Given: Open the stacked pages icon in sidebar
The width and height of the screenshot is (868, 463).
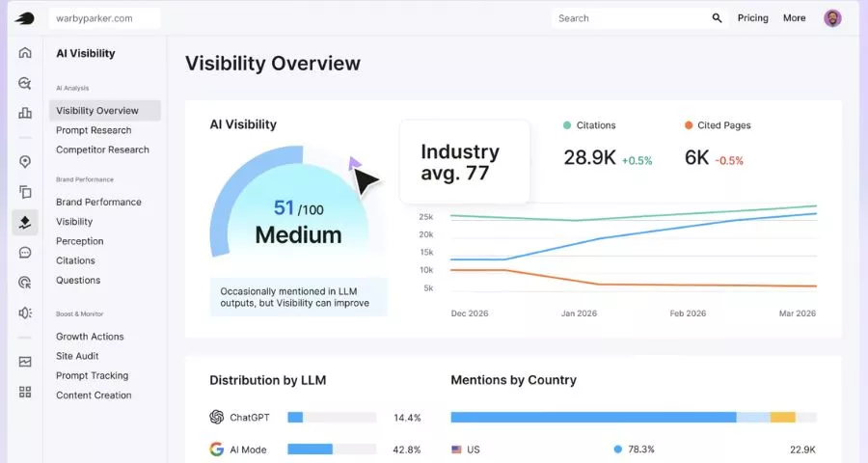Looking at the screenshot, I should pos(25,192).
